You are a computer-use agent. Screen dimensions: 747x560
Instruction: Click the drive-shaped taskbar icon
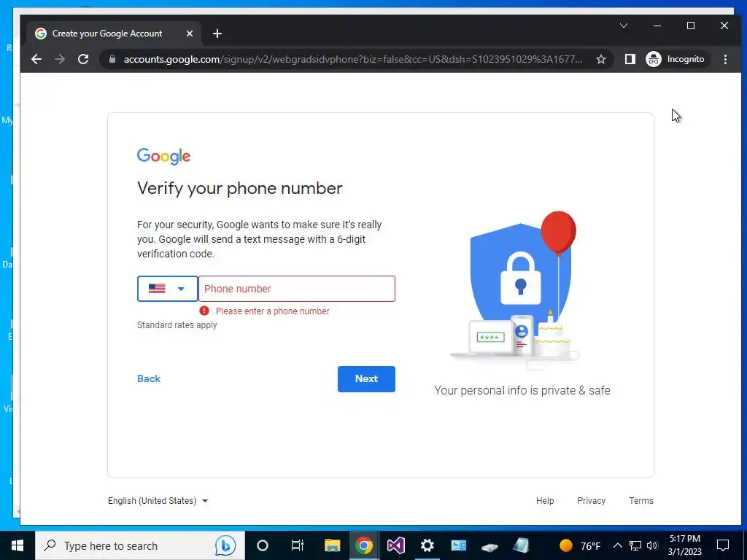pyautogui.click(x=489, y=547)
